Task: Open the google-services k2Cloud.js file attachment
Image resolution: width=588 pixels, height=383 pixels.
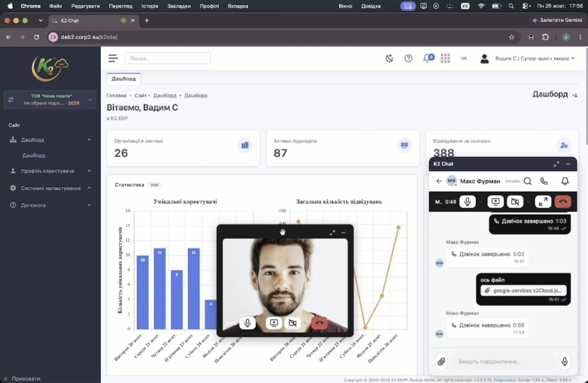Action: tap(524, 291)
